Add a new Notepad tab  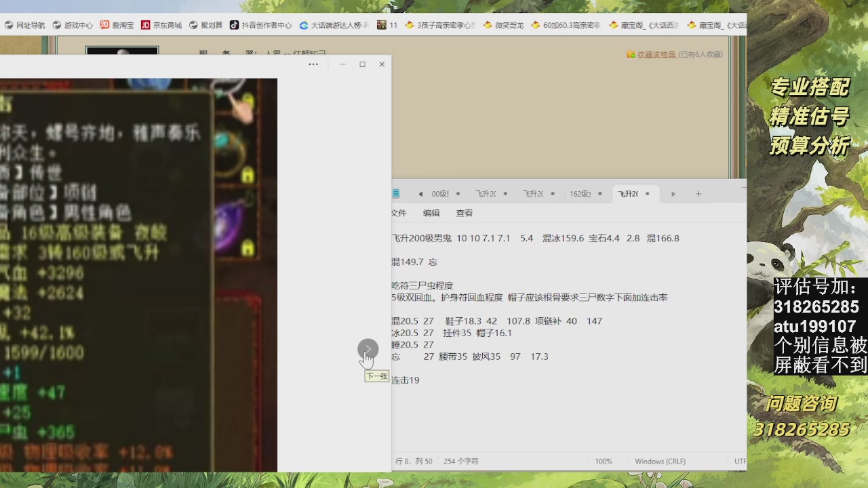(x=698, y=194)
